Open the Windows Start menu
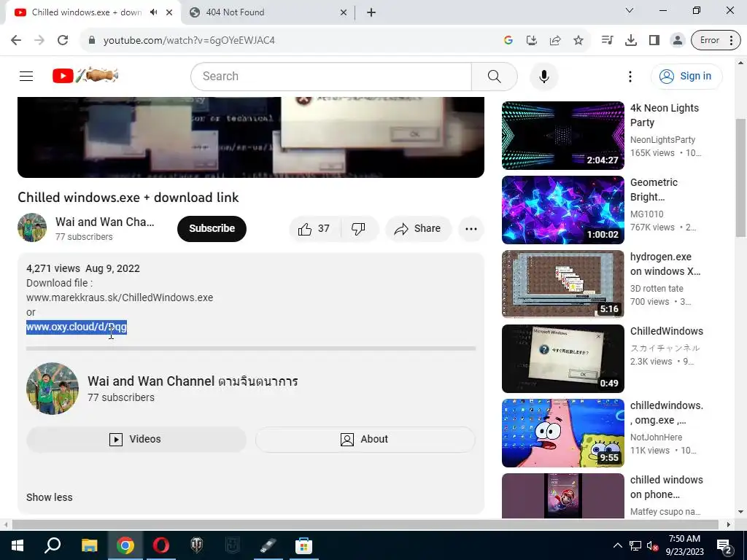Viewport: 747px width, 560px height. (18, 545)
